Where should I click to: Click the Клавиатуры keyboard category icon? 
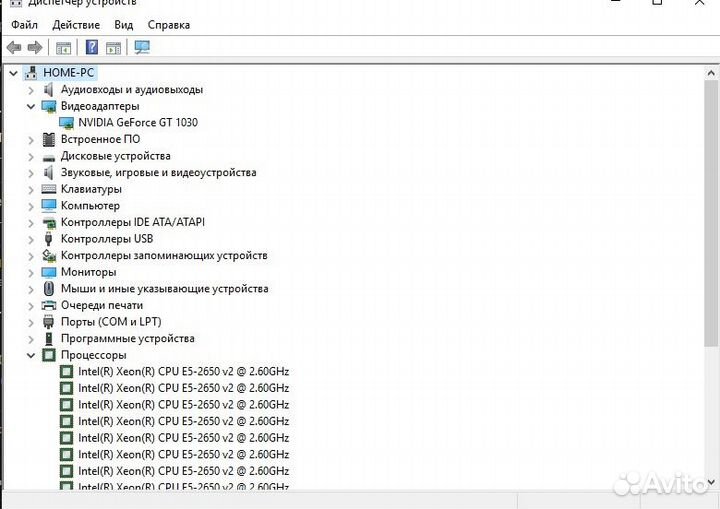point(49,189)
